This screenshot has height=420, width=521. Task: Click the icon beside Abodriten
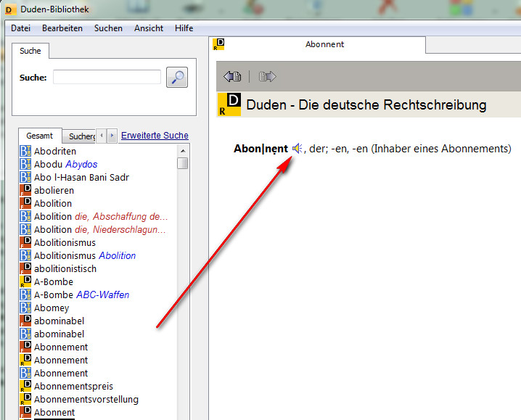(25, 151)
